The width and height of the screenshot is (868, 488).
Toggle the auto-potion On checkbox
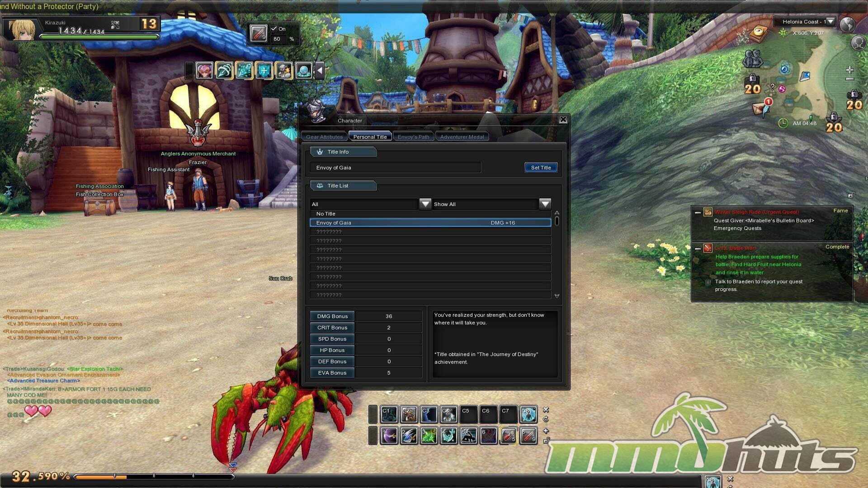tap(274, 28)
